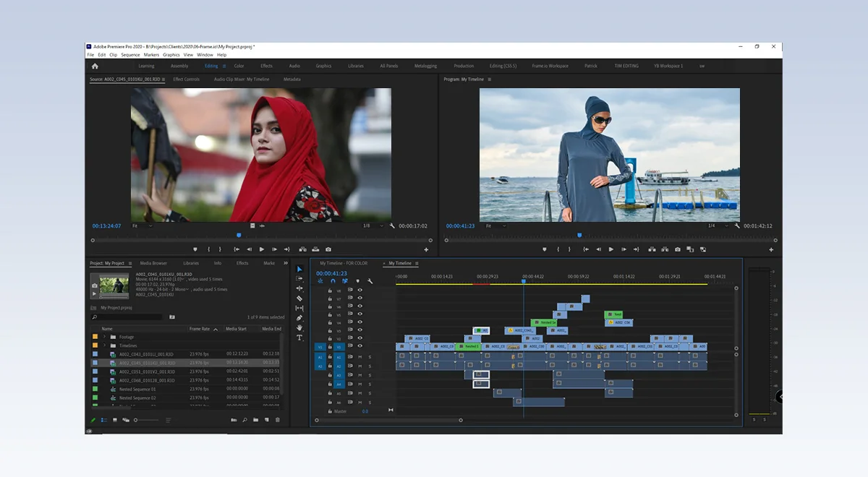The image size is (868, 477).
Task: Solo audio track A2
Action: point(370,366)
